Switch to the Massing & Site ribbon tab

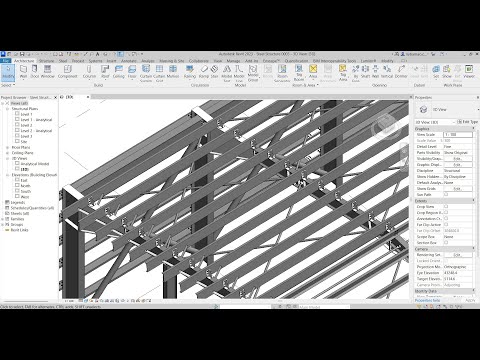[x=172, y=61]
